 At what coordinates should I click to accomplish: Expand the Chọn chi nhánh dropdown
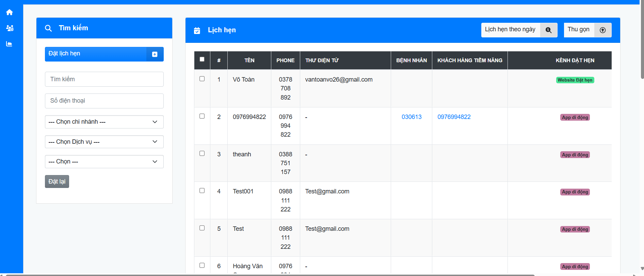pos(104,122)
